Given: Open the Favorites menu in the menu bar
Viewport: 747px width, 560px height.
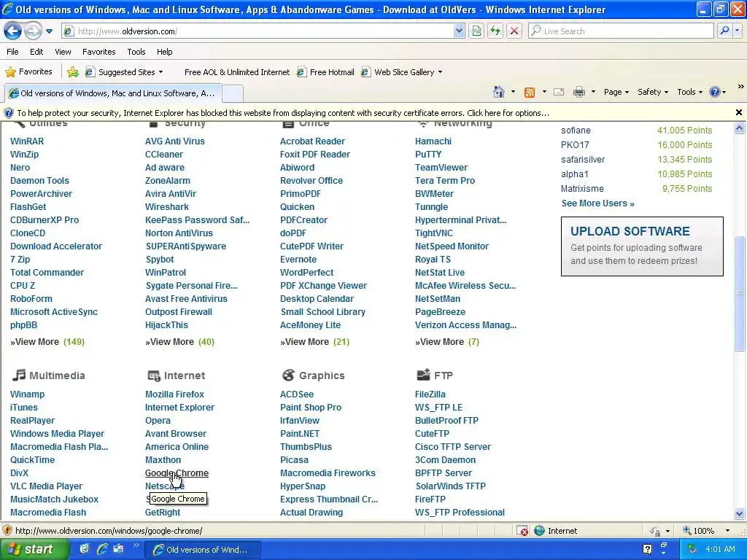Looking at the screenshot, I should coord(98,52).
